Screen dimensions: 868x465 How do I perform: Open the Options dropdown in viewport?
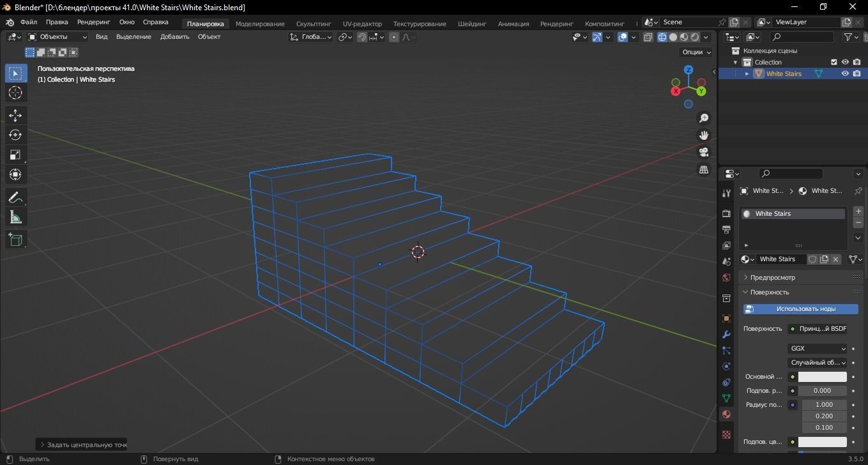(696, 52)
